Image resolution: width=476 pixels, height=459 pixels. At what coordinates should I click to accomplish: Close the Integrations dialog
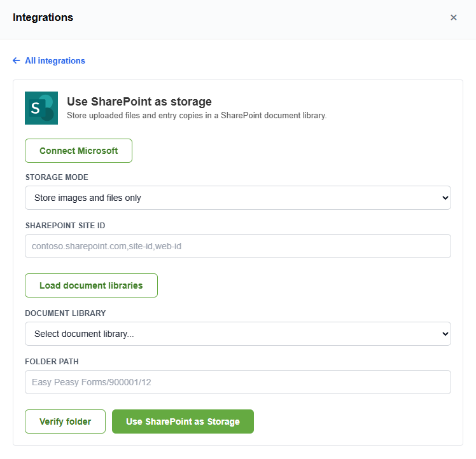pos(453,18)
